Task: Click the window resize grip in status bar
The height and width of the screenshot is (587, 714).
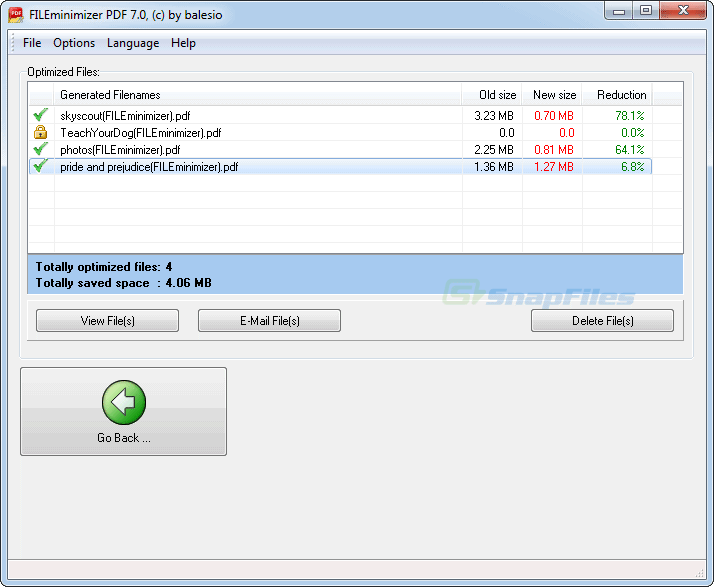Action: tap(700, 573)
